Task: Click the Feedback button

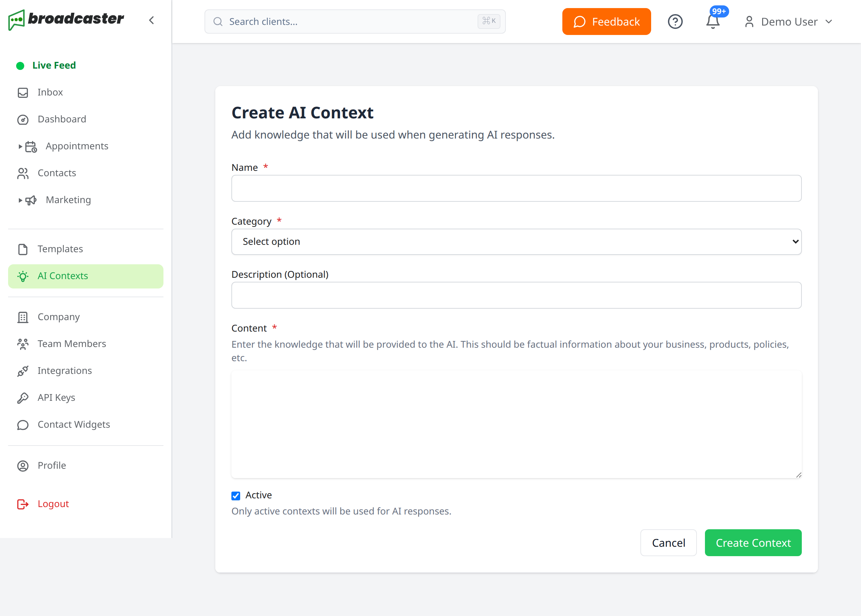Action: click(x=606, y=22)
